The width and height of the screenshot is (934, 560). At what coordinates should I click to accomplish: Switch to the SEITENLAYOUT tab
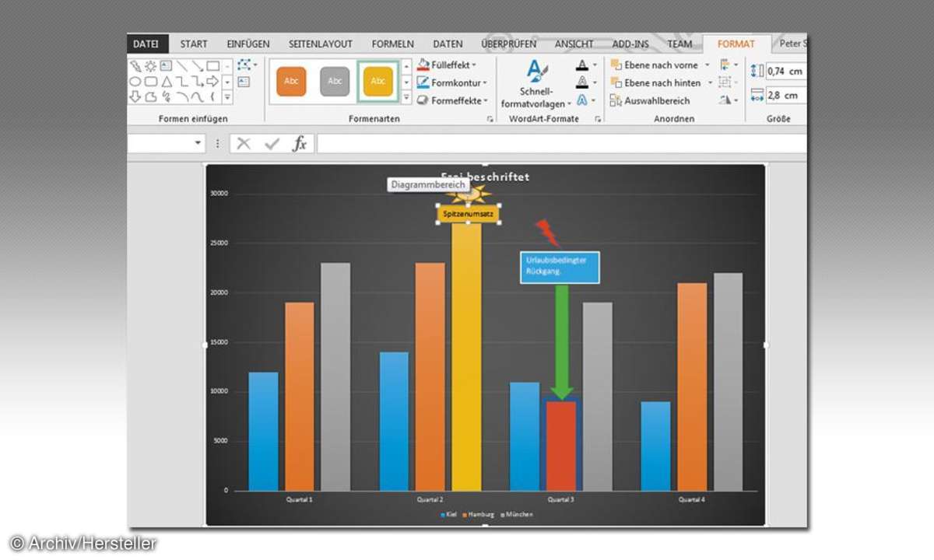tap(321, 44)
